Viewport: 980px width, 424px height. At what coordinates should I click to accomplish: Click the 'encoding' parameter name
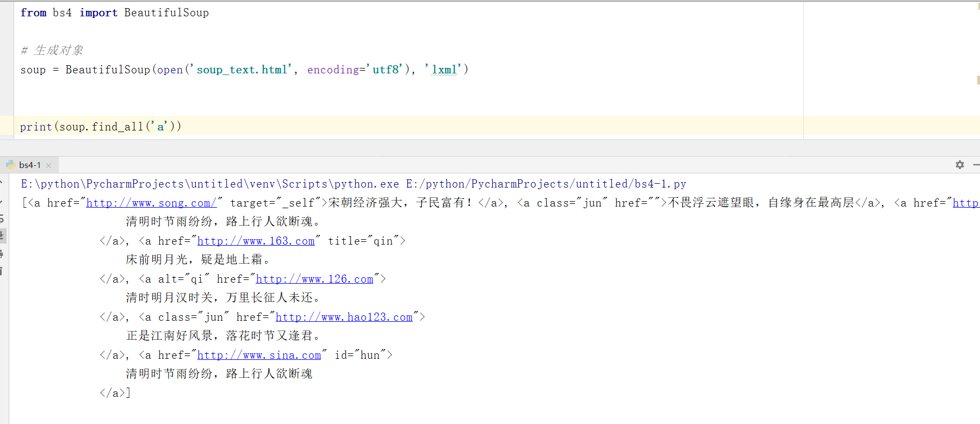(333, 70)
